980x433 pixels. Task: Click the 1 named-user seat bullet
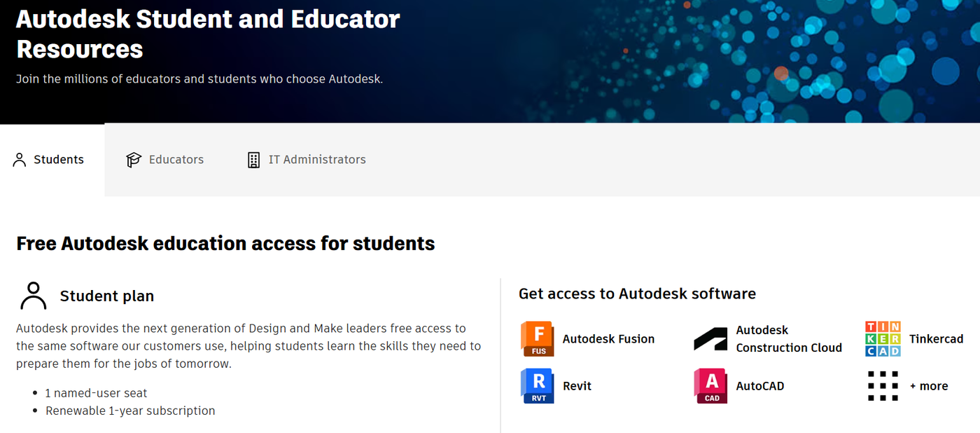[x=97, y=393]
